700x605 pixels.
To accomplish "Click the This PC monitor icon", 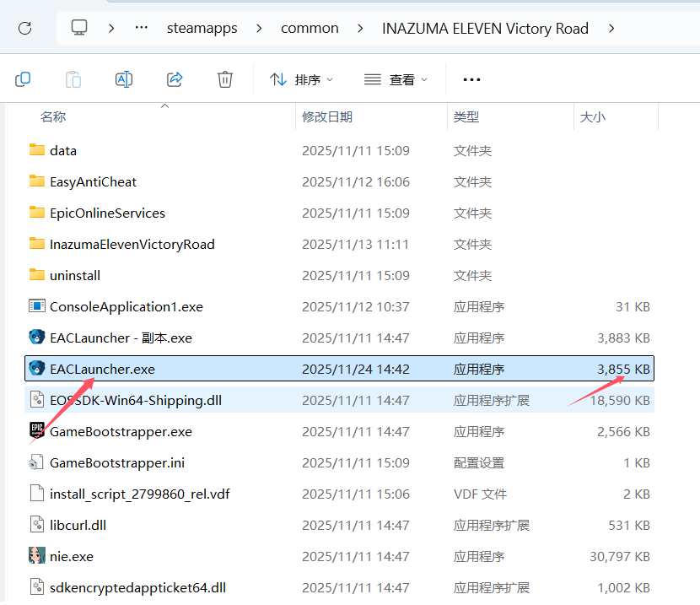I will [79, 28].
